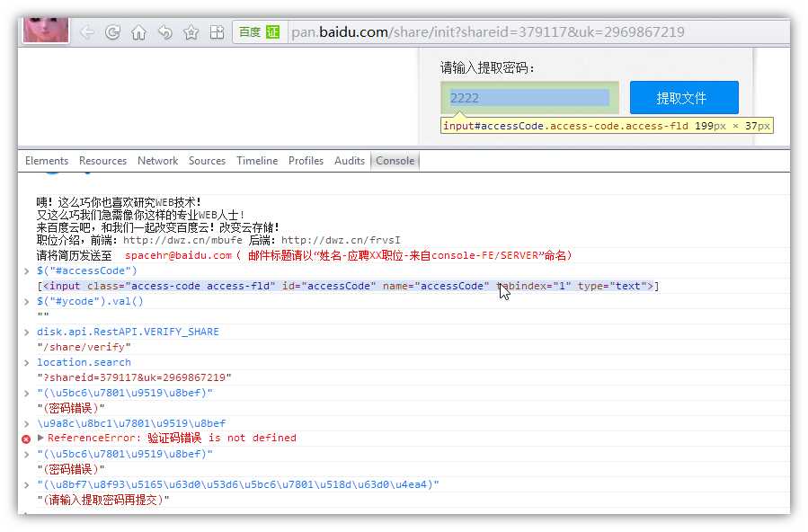808x532 pixels.
Task: Open the grid apps icon in toolbar
Action: (217, 32)
